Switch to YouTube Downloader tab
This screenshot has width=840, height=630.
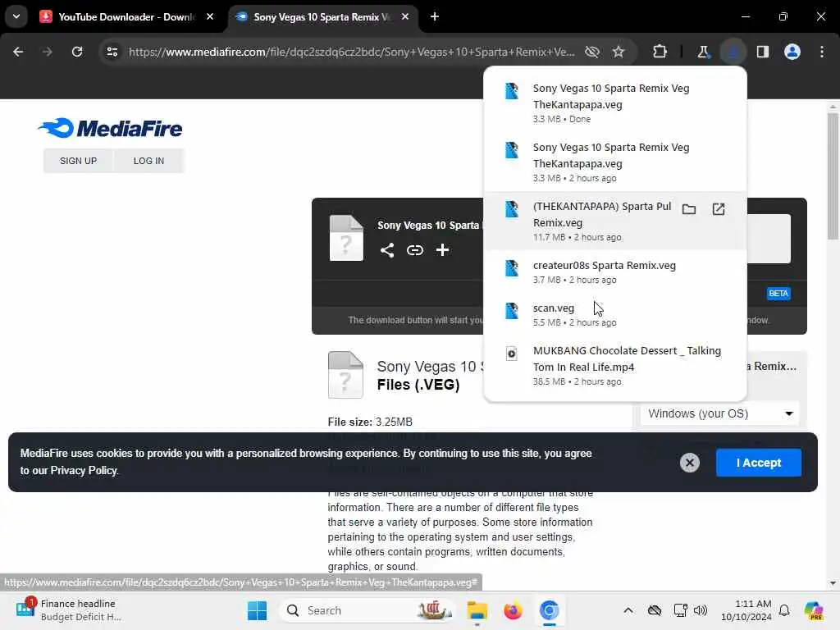(x=126, y=16)
